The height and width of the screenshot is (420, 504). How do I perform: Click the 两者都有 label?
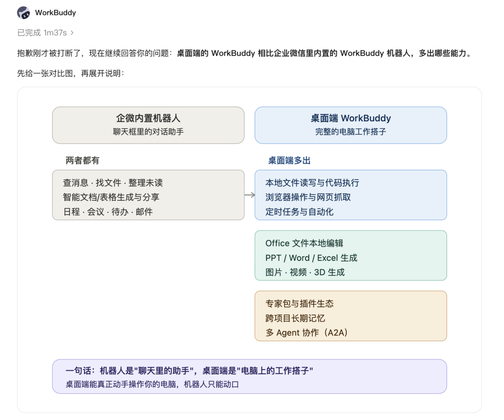82,161
